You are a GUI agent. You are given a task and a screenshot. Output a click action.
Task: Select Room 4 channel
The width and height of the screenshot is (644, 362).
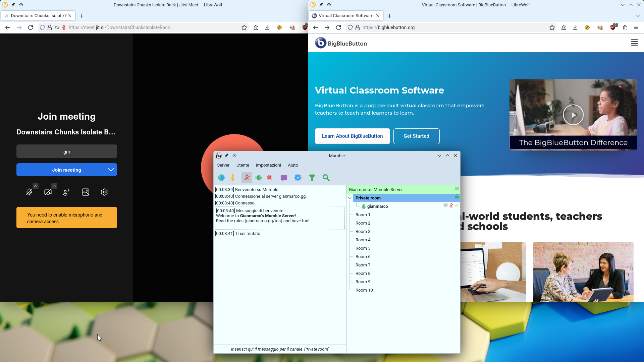363,240
